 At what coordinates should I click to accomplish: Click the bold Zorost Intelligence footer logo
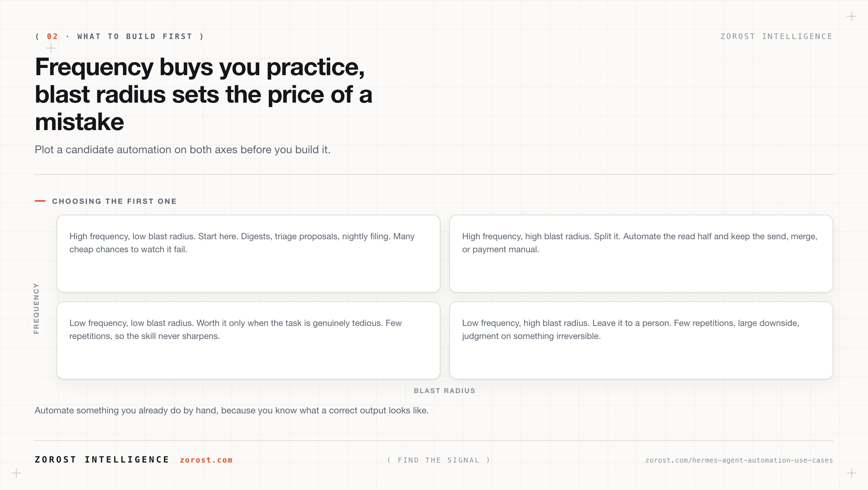[x=102, y=460]
